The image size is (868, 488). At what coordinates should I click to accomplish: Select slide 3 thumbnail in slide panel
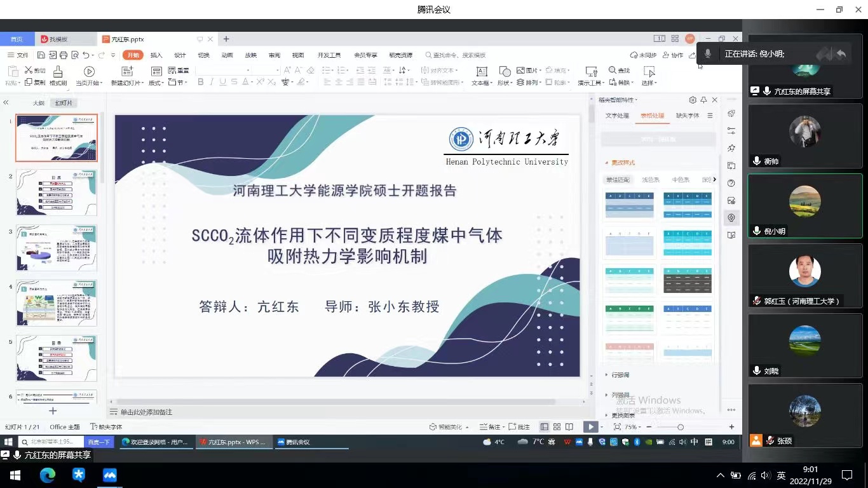pyautogui.click(x=57, y=248)
